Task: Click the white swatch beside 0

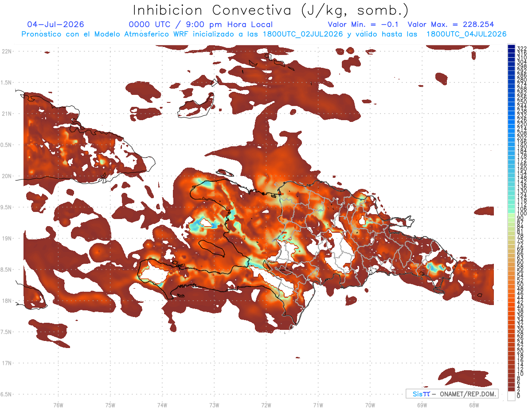Action: (512, 397)
